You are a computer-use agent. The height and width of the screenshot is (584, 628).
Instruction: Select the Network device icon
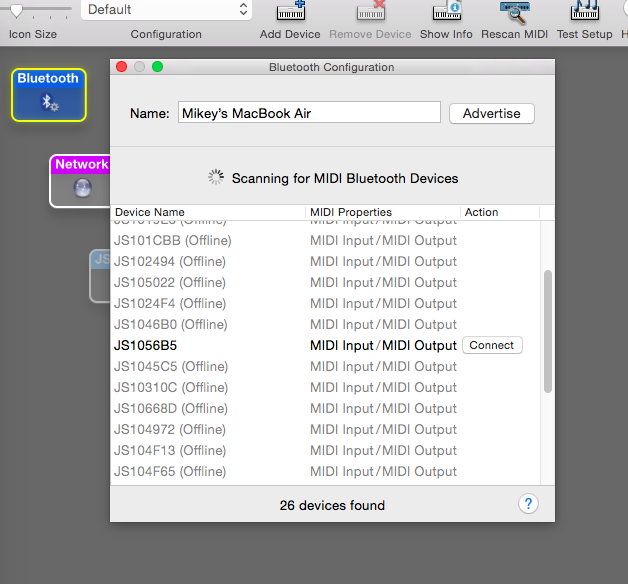click(81, 181)
